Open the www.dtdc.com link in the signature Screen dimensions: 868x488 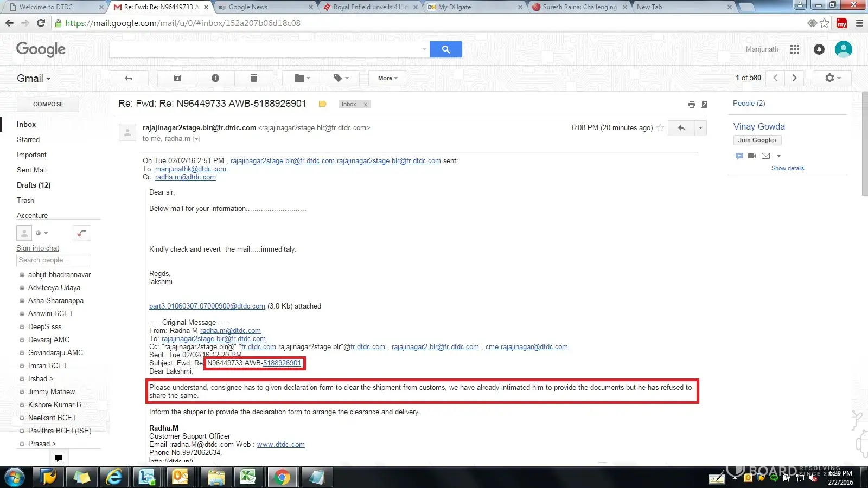click(x=280, y=445)
